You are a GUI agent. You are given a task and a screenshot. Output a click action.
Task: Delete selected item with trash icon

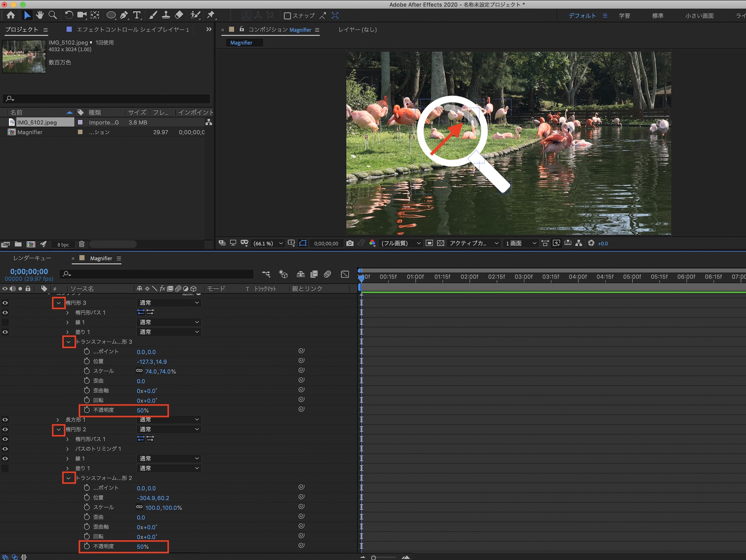point(82,244)
